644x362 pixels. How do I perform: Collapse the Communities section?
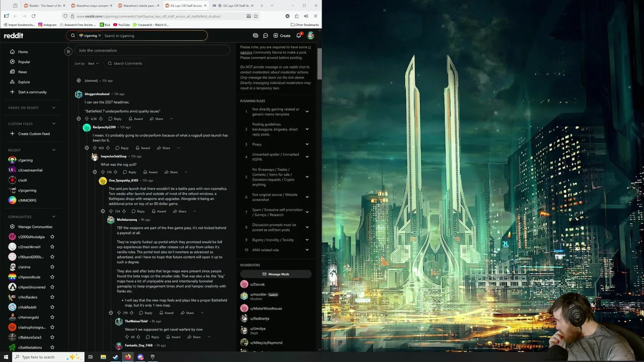54,217
